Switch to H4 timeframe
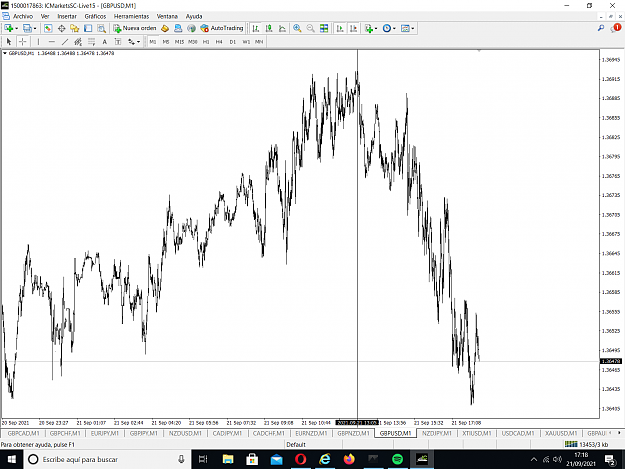The image size is (625, 469). (219, 42)
